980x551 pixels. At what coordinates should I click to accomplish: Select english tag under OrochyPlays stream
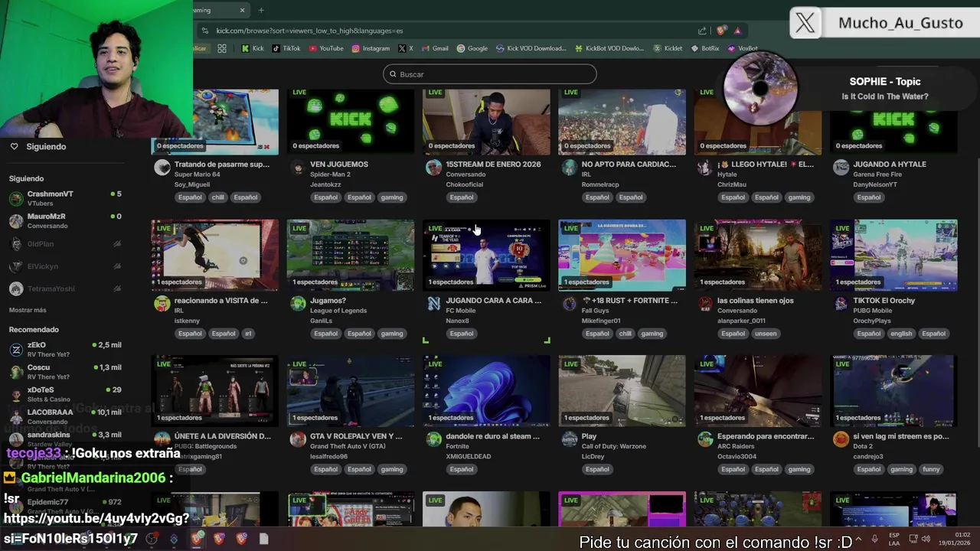[901, 334]
